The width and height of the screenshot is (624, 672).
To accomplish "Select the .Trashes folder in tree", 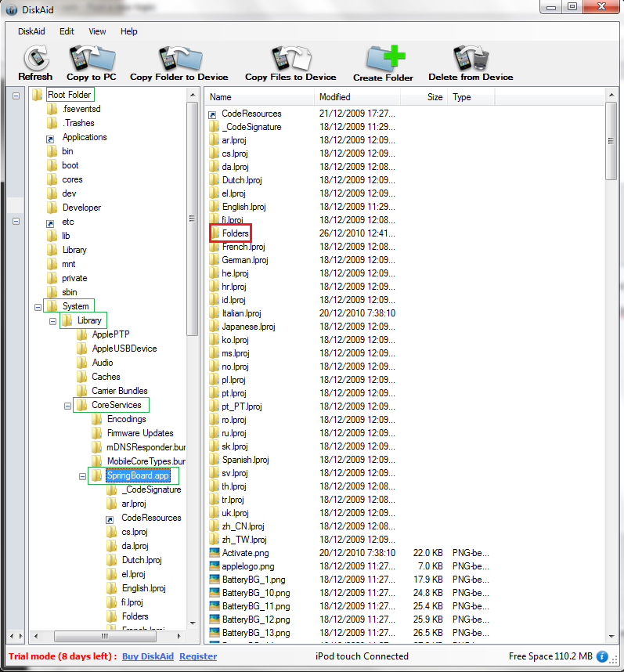I will point(78,123).
